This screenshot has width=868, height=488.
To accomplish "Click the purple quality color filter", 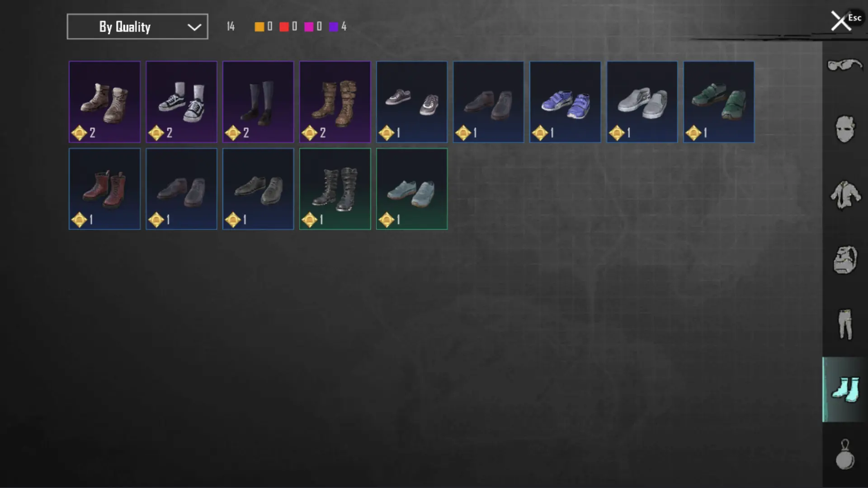I will pyautogui.click(x=333, y=27).
